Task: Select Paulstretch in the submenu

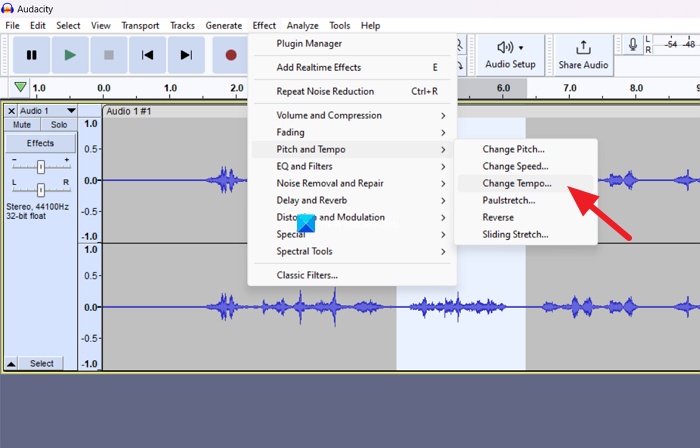Action: pyautogui.click(x=525, y=200)
